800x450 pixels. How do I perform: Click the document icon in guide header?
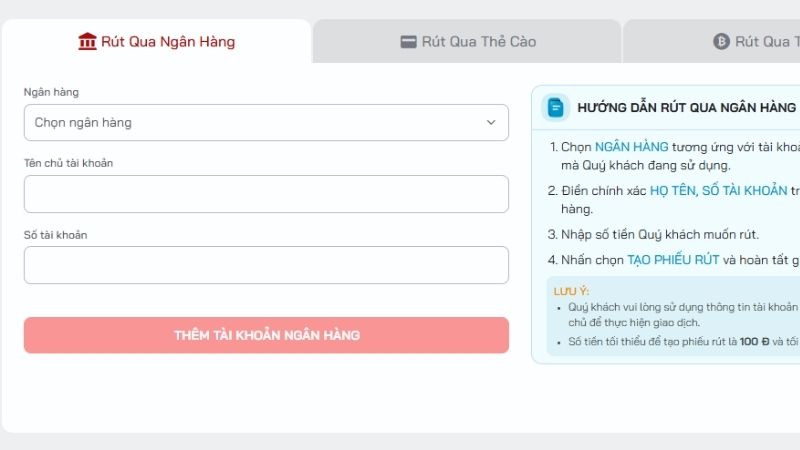point(556,108)
